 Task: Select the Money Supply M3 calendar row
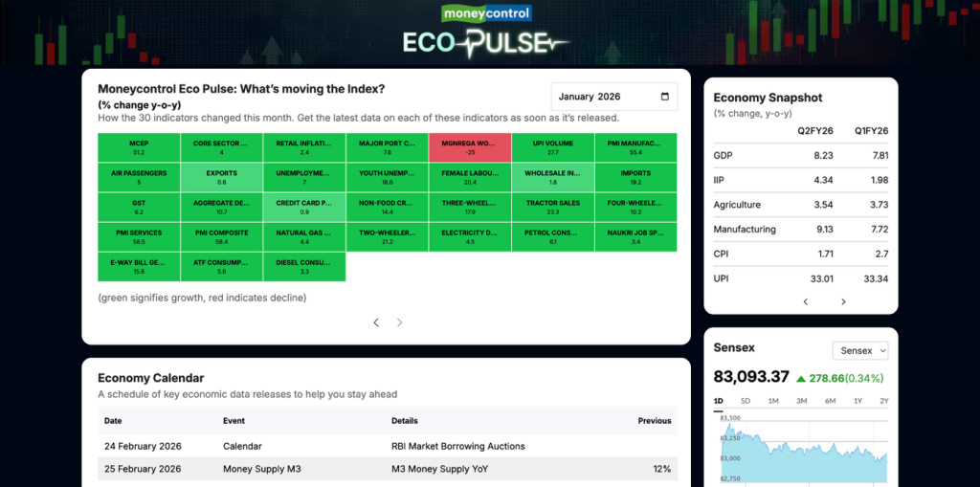388,469
